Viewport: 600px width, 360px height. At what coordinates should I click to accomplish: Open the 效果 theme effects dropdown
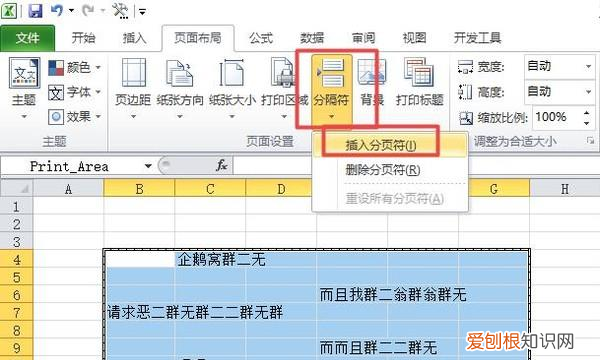[x=75, y=116]
